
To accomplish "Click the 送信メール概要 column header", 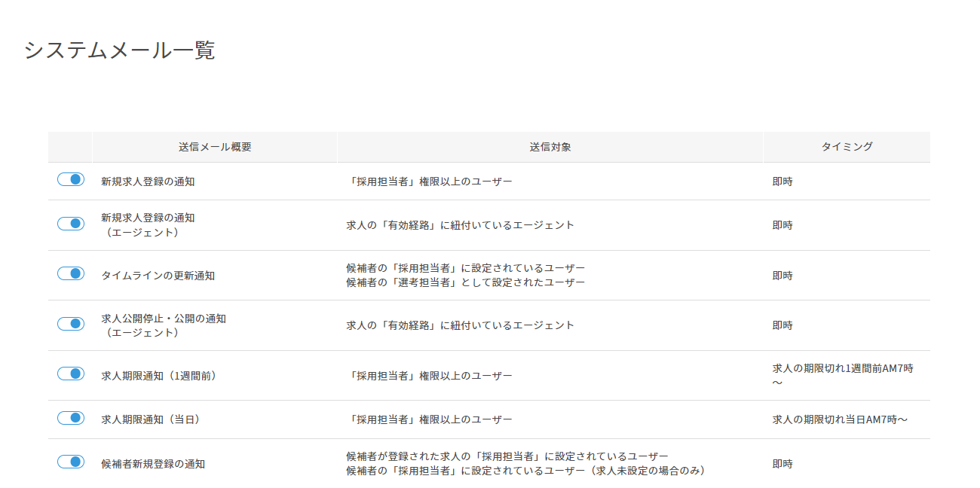I will click(x=215, y=147).
